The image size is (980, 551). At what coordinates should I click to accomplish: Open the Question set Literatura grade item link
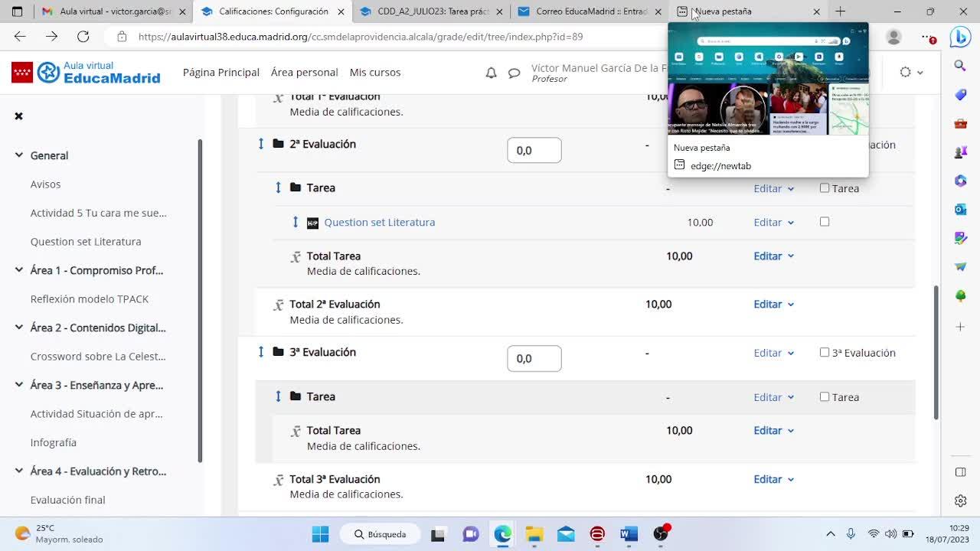[379, 222]
